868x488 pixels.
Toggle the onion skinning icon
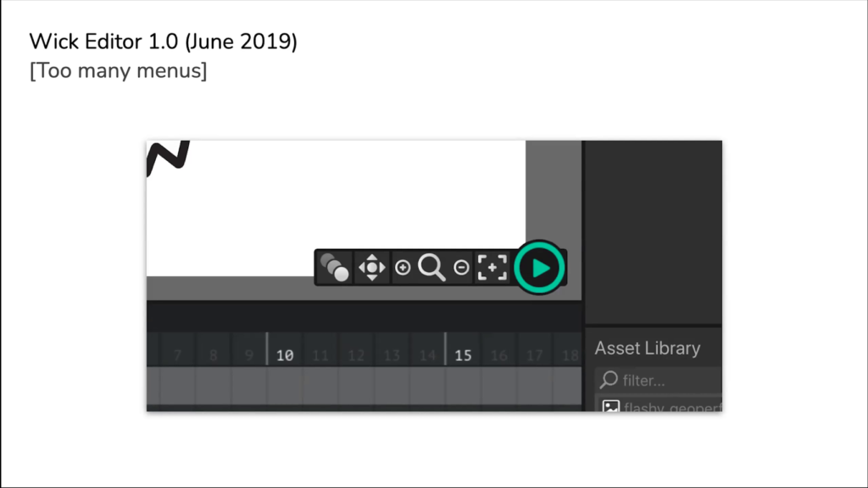pos(334,268)
